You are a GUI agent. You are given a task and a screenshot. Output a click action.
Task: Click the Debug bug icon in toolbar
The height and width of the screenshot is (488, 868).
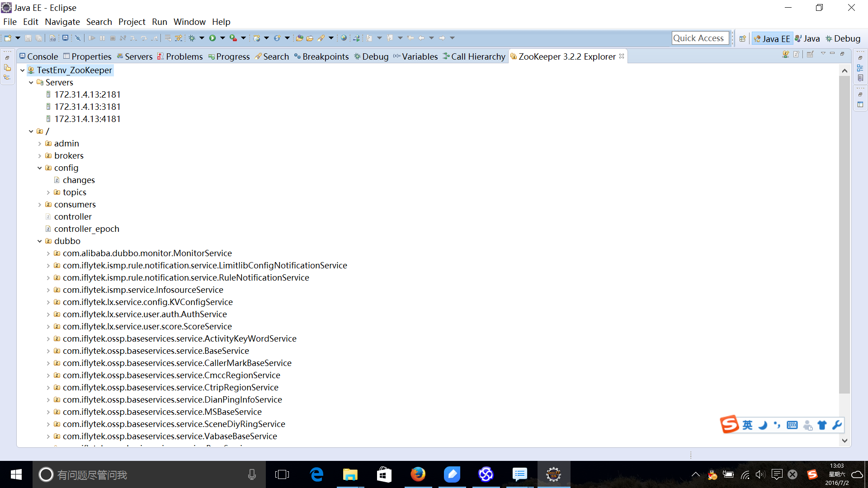[192, 38]
